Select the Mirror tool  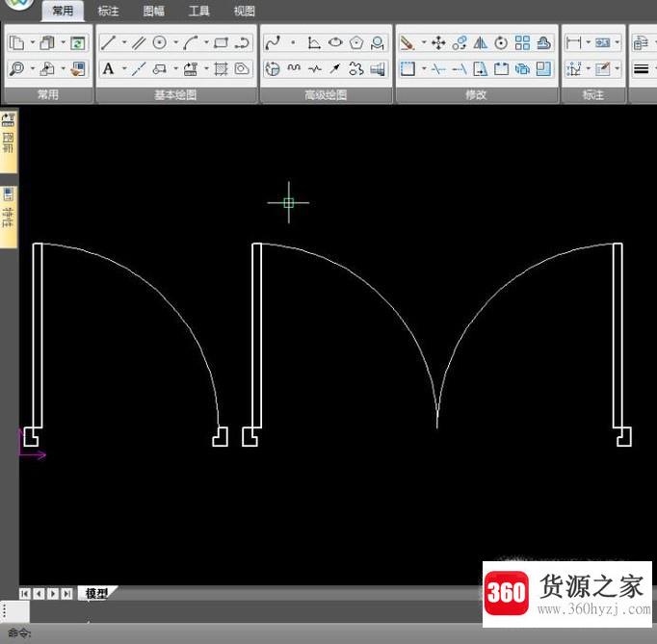[x=481, y=42]
